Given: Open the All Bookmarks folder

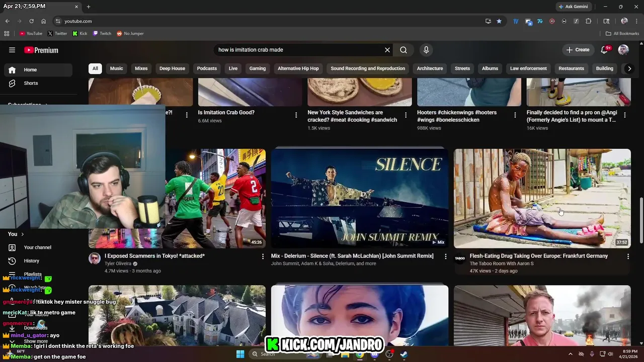Looking at the screenshot, I should [622, 34].
